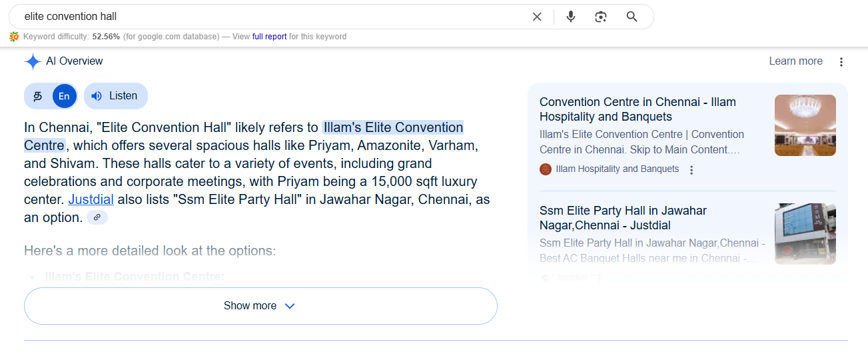Expand the overview with Show more
This screenshot has width=868, height=352.
260,306
